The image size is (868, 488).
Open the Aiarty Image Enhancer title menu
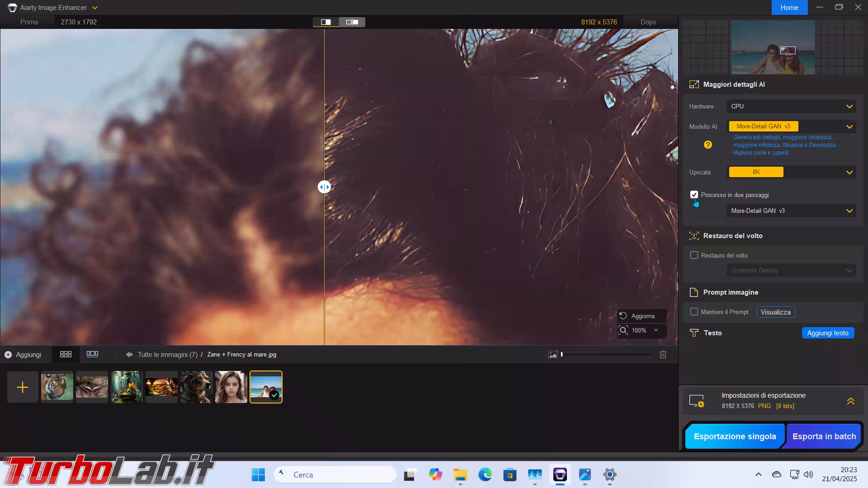(94, 8)
